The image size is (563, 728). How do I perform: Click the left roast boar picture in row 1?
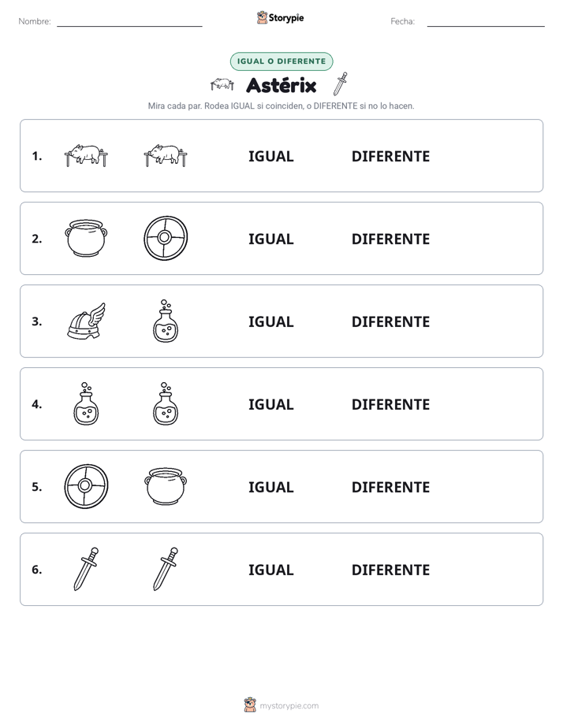pos(86,155)
